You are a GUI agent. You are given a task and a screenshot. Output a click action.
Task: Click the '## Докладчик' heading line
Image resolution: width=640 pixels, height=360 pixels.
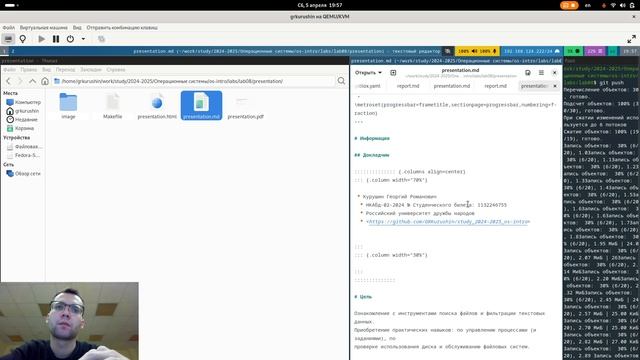(372, 155)
